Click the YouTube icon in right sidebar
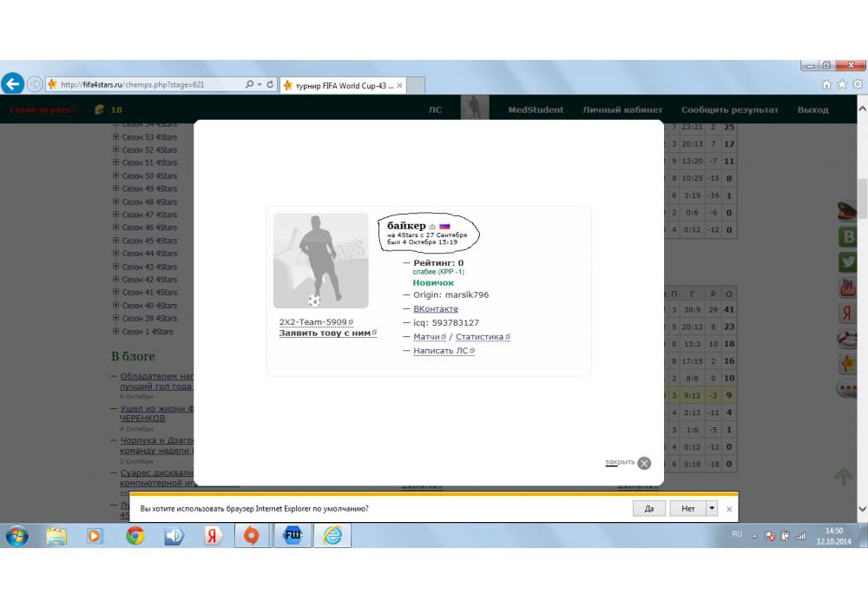 848,287
